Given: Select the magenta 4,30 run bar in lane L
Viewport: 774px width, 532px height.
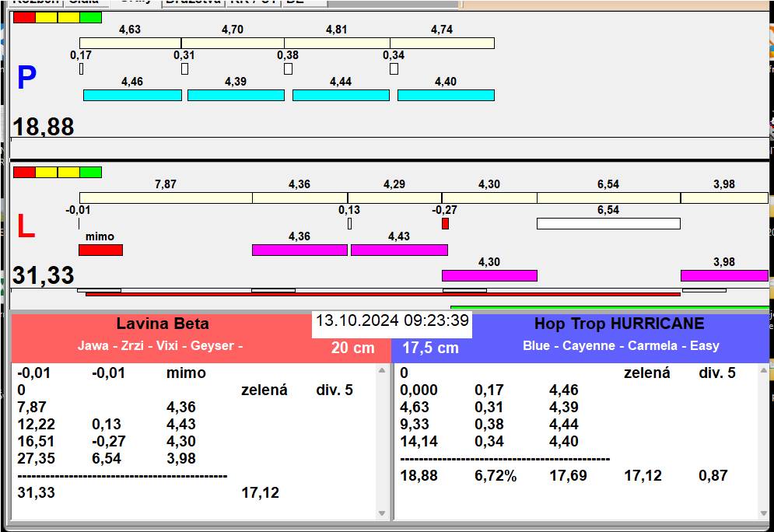Looking at the screenshot, I should pyautogui.click(x=489, y=276).
